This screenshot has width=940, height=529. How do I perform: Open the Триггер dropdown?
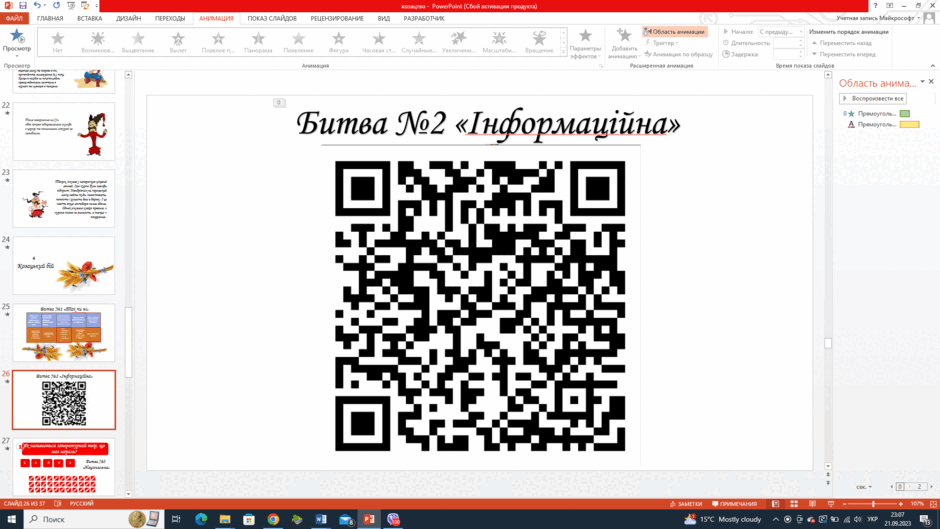[x=662, y=43]
